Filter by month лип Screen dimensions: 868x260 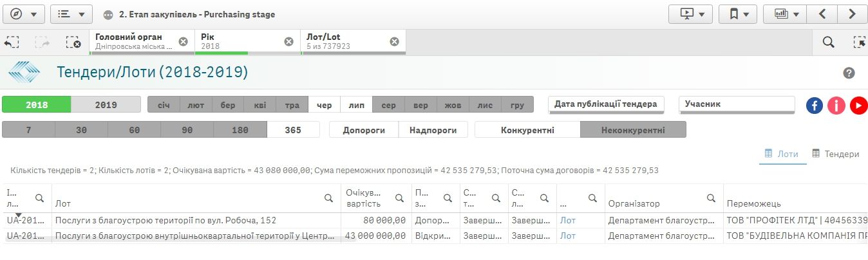coord(357,105)
